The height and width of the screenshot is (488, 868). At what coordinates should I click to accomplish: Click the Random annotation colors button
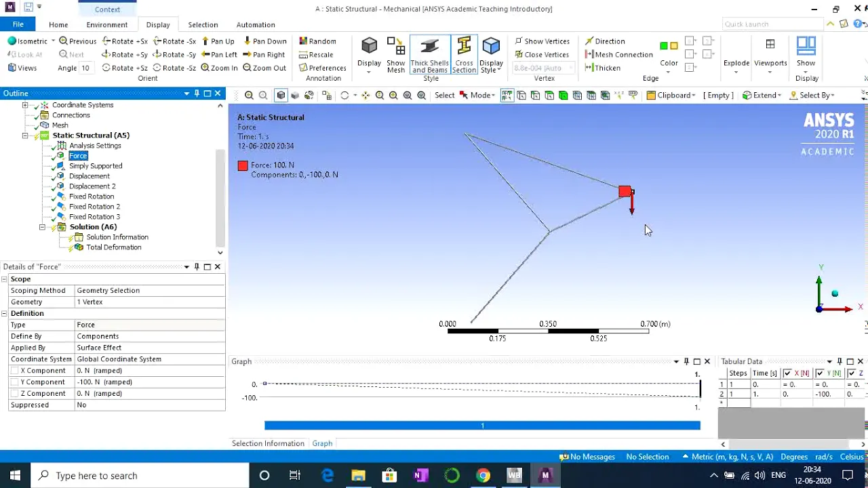[x=317, y=41]
